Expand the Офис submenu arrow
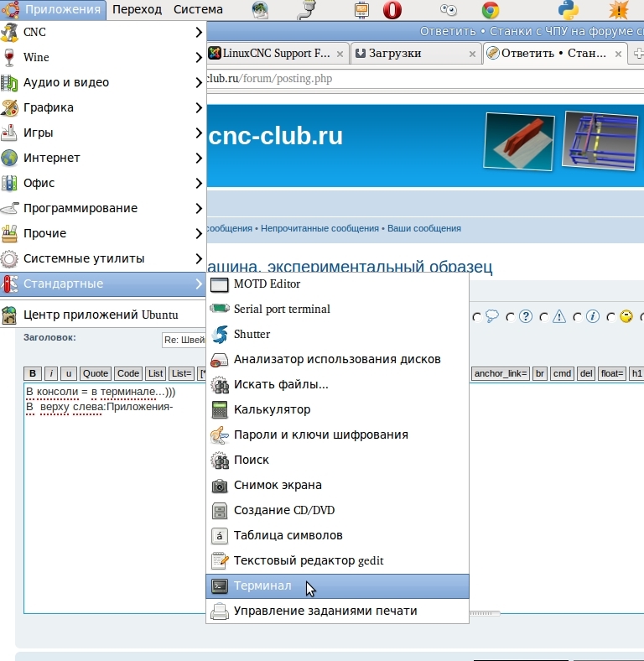Viewport: 644px width, 661px height. tap(199, 184)
